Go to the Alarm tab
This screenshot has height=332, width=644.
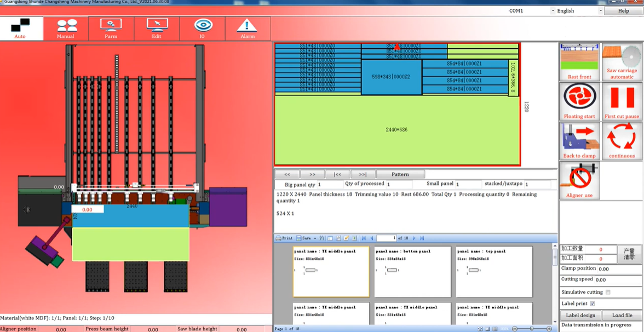pos(248,28)
